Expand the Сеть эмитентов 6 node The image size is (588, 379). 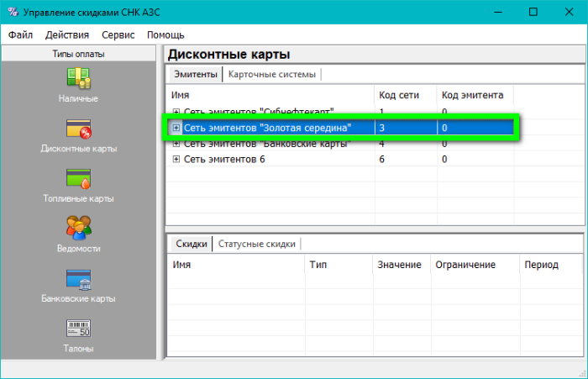(x=176, y=160)
